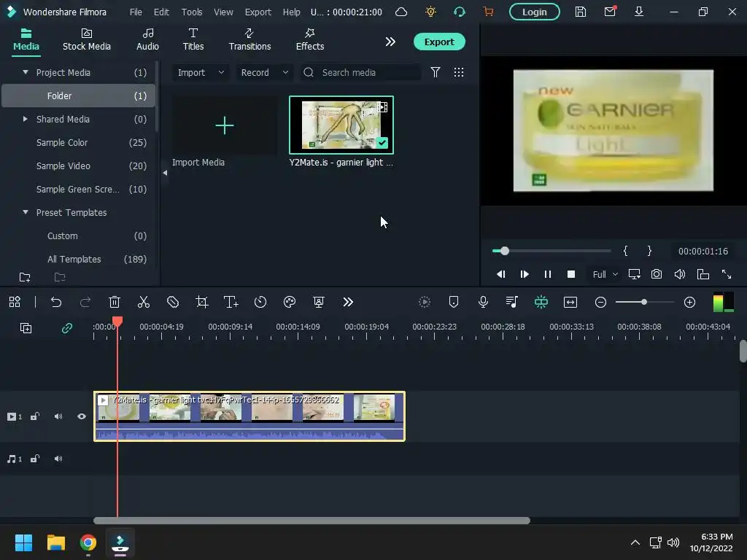Open the messages envelope icon

click(x=610, y=12)
